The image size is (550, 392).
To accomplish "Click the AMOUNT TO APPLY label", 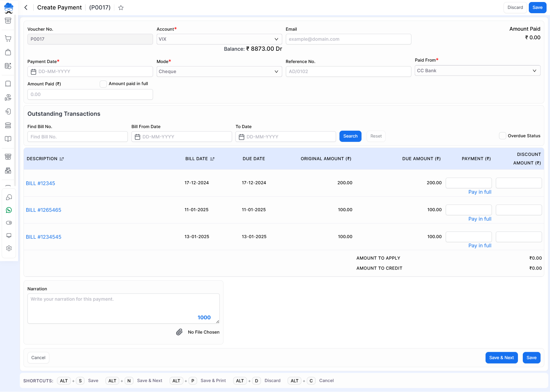I will pos(378,258).
